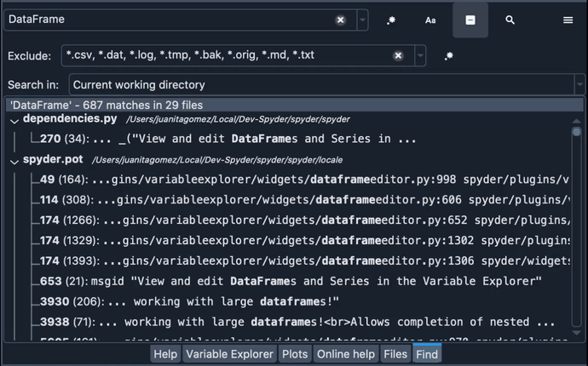Click the results scrollbar down arrow
Image resolution: width=588 pixels, height=366 pixels.
click(576, 333)
